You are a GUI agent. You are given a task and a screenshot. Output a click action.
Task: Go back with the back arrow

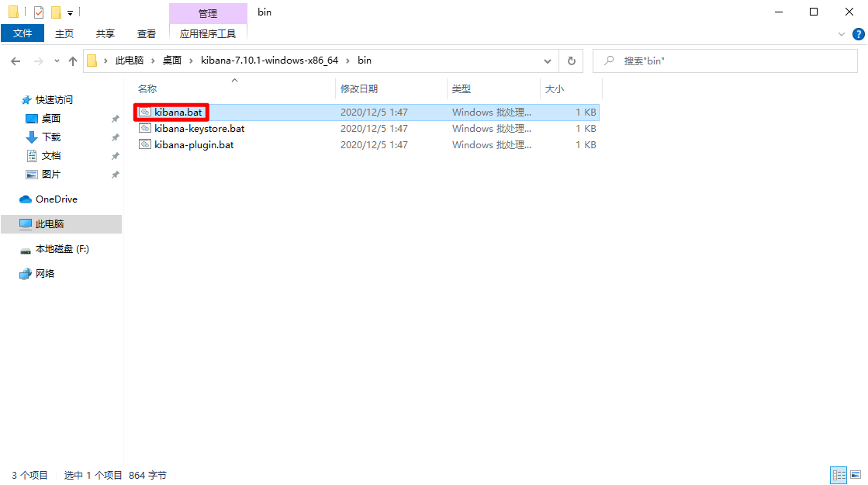tap(16, 61)
